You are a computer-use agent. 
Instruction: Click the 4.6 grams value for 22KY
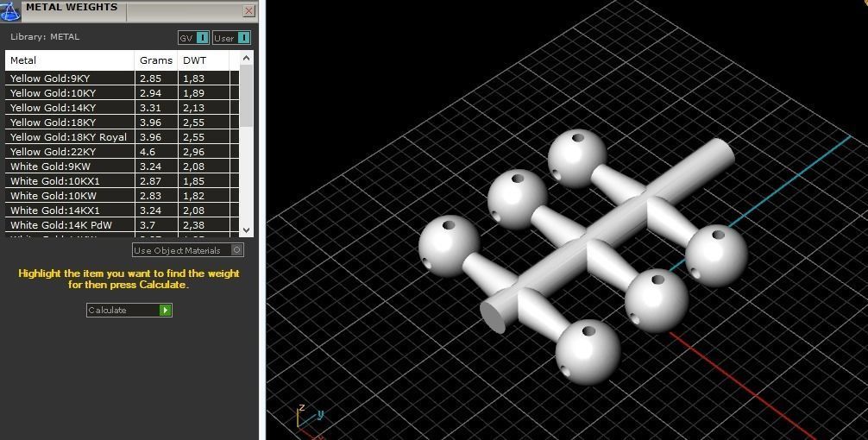click(148, 152)
